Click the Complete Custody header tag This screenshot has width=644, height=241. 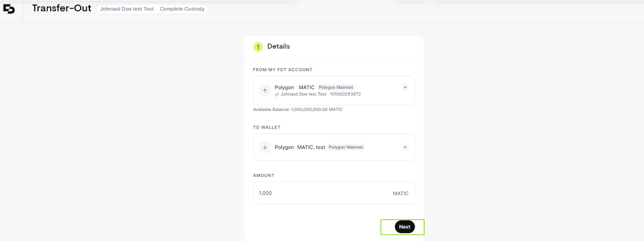coord(182,9)
